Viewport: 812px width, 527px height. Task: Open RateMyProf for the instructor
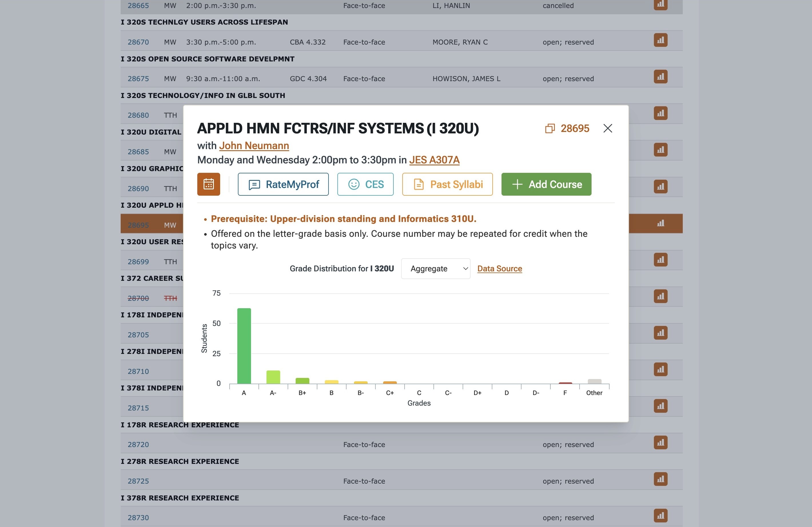(283, 184)
